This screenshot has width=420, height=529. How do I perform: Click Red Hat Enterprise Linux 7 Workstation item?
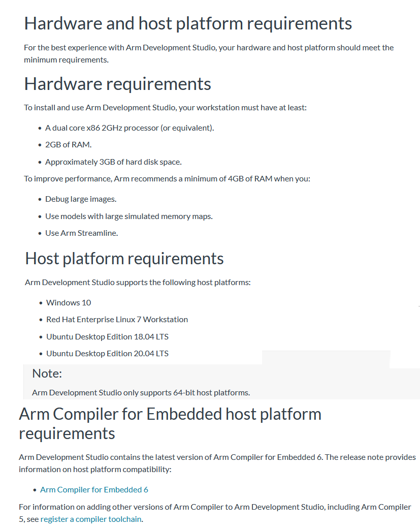point(117,320)
